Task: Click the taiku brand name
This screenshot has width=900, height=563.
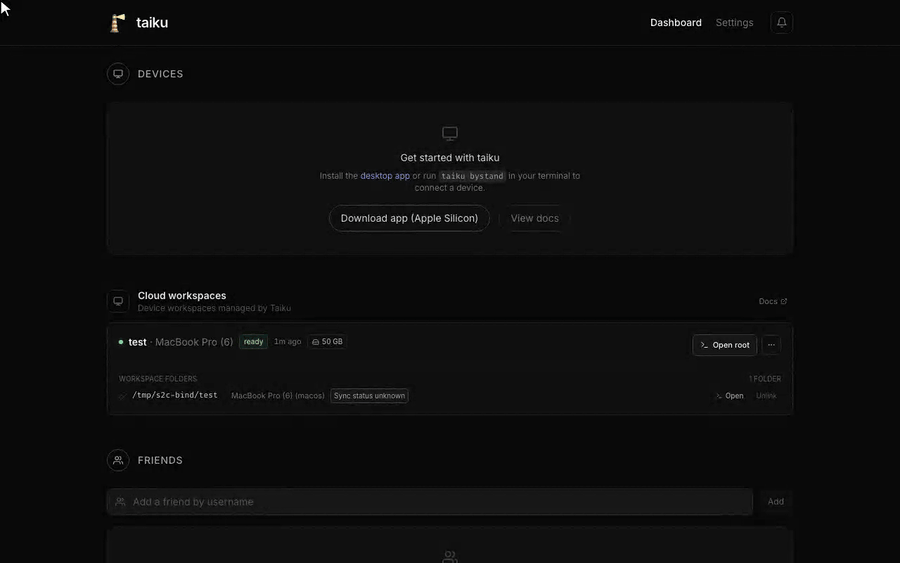Action: point(152,22)
